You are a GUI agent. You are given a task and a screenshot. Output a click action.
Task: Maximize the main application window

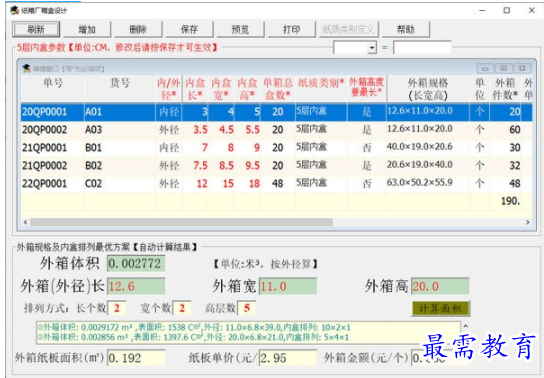tap(507, 10)
